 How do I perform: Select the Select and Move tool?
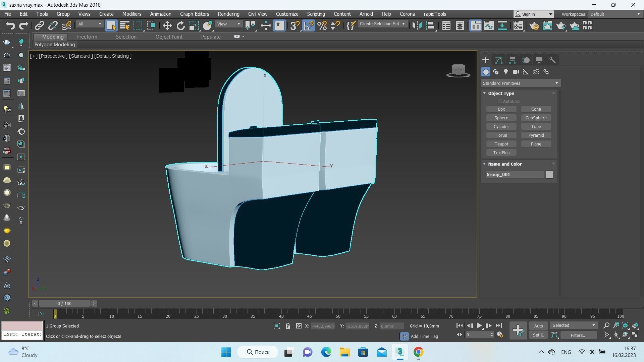click(167, 26)
